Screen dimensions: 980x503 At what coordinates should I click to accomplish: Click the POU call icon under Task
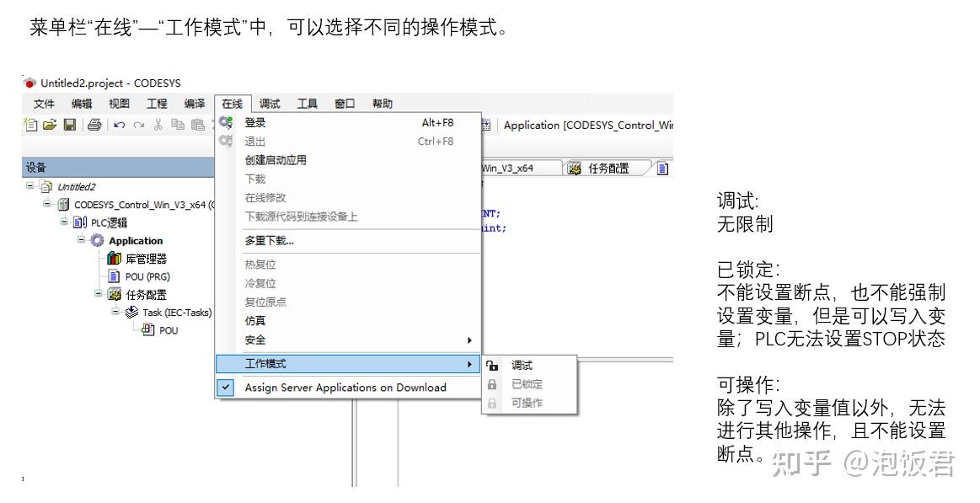click(x=148, y=330)
